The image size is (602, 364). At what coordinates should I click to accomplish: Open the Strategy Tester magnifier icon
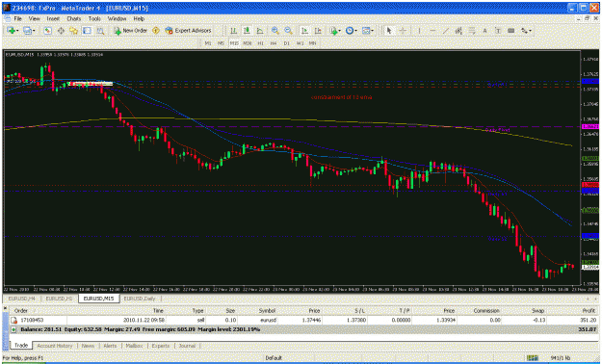click(100, 31)
